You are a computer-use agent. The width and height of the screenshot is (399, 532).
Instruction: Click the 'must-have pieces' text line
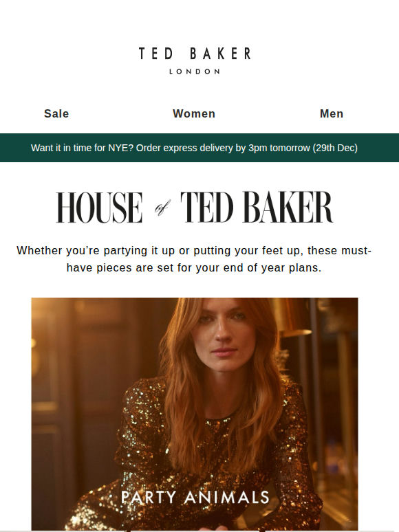(194, 267)
